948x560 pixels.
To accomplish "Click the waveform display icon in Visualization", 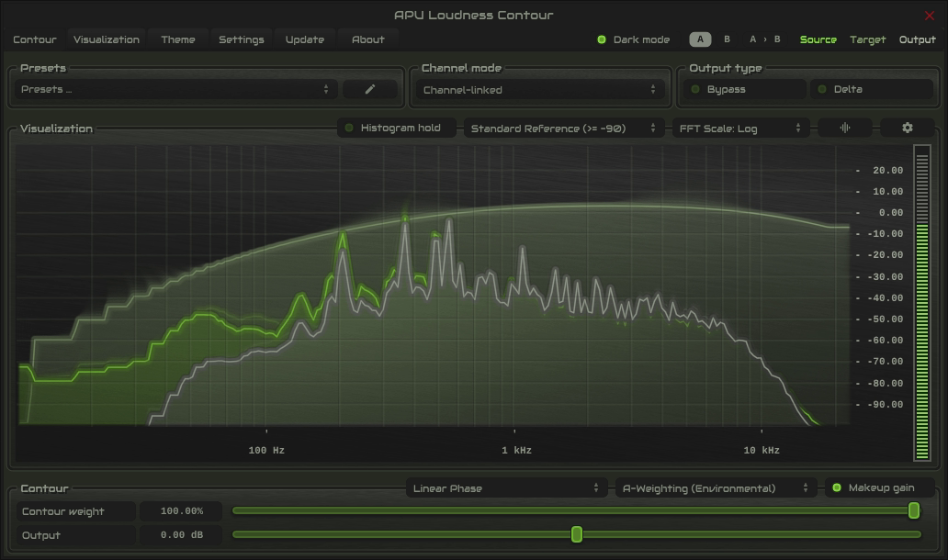I will tap(844, 129).
